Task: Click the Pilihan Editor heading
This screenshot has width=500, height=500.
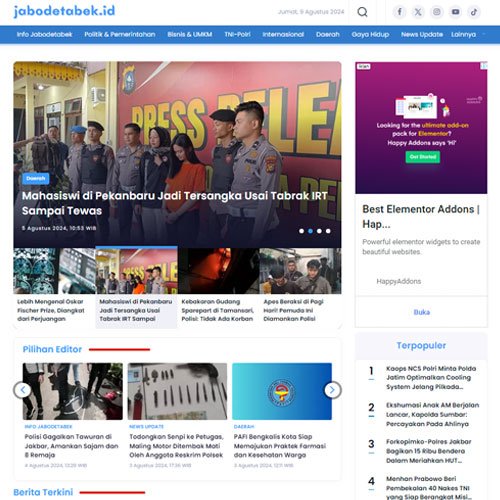Action: tap(52, 349)
